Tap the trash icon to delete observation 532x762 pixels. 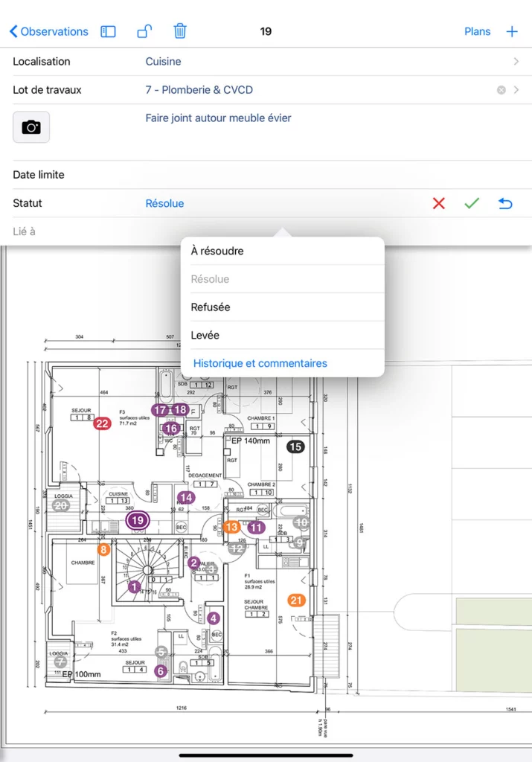[180, 31]
